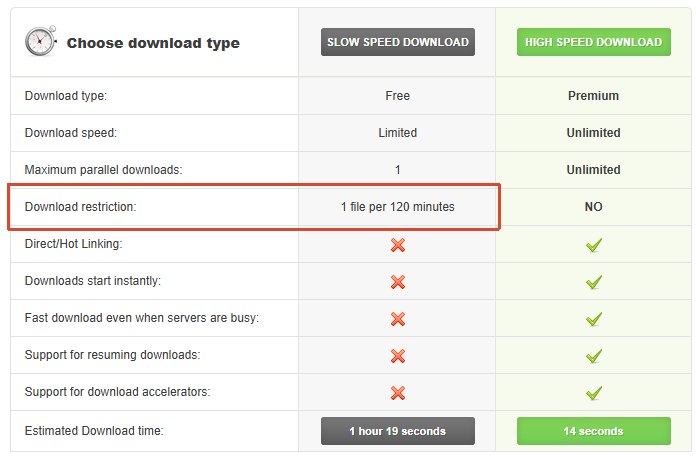The width and height of the screenshot is (696, 458).
Task: Click the Support for resuming downloads: label
Action: (112, 355)
